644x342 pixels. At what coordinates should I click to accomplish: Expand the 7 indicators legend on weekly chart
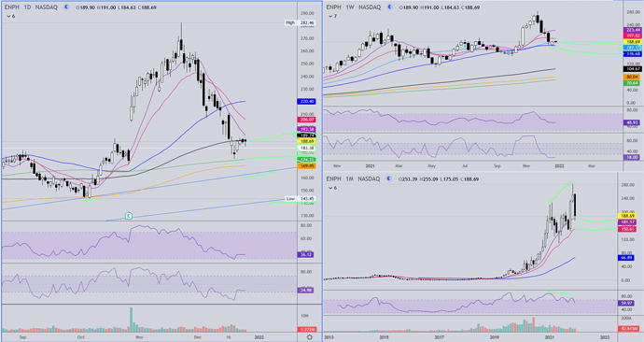click(330, 16)
